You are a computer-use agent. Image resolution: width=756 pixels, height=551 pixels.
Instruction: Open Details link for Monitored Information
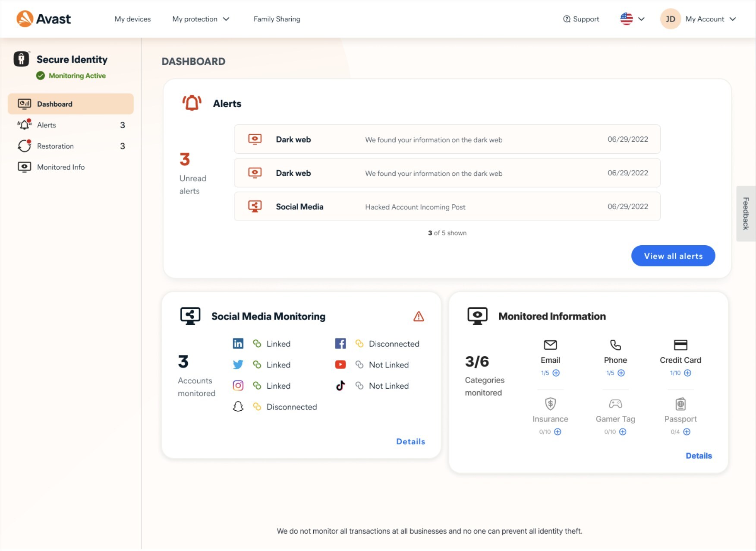tap(698, 456)
